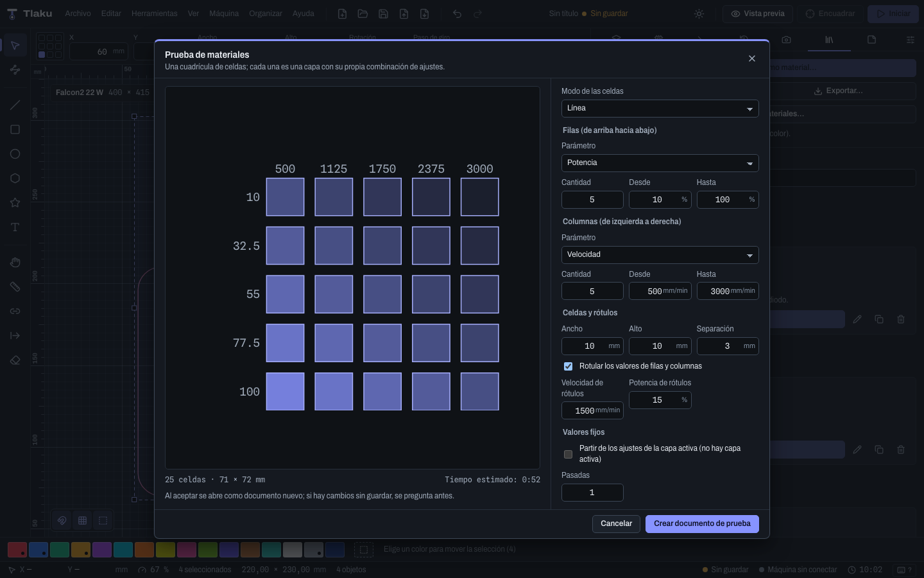Click the Vista previa button
The width and height of the screenshot is (924, 578).
click(x=758, y=13)
